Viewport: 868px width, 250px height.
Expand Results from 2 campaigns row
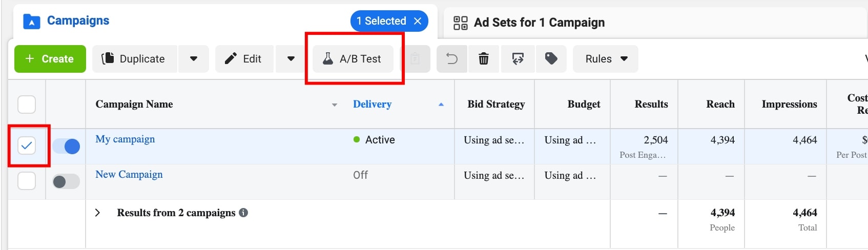tap(98, 213)
